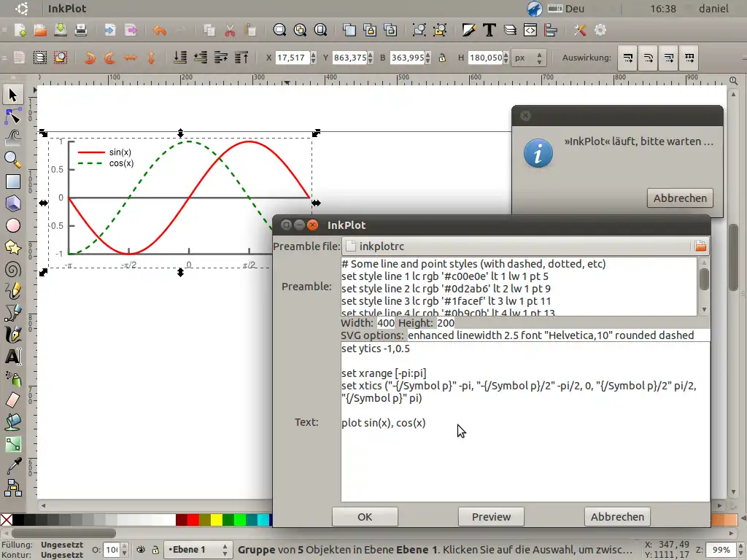Select the Eraser tool

(13, 400)
